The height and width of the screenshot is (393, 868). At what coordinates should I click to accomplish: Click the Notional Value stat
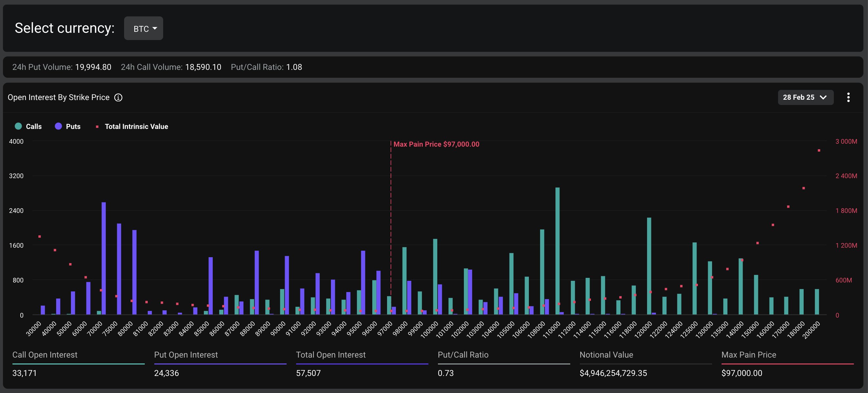point(606,355)
